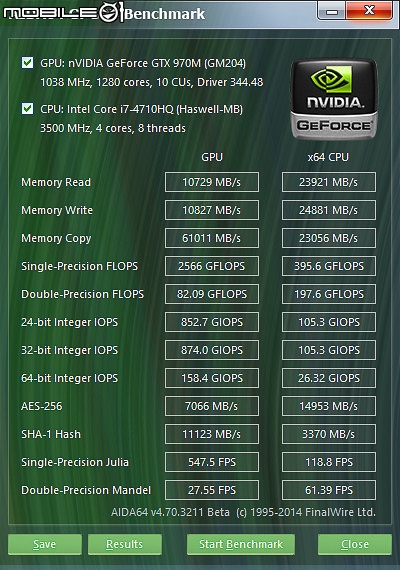
Task: Select CPU Double-Precision Mandel 61.39 FPS box
Action: 329,490
